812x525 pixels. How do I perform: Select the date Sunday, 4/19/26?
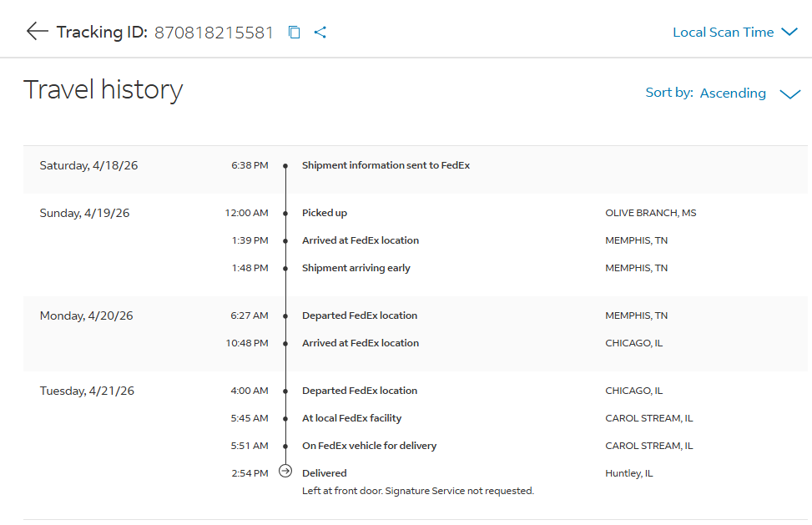pyautogui.click(x=84, y=213)
